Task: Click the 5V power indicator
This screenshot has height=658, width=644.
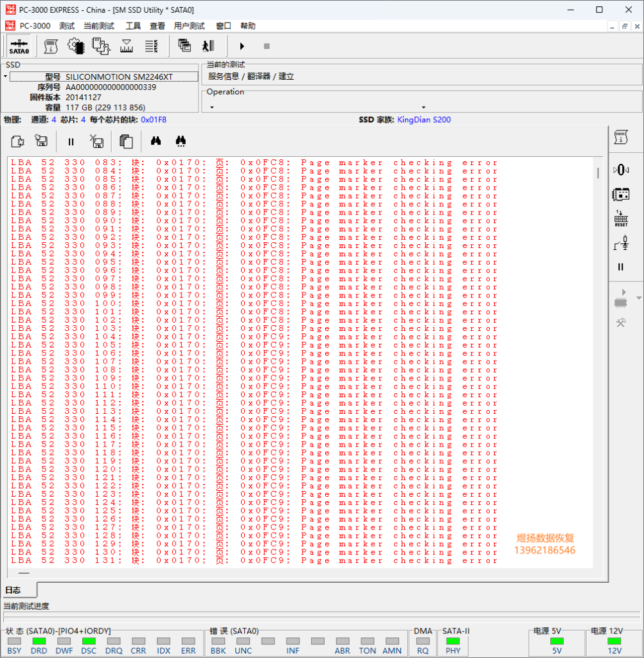Action: tap(557, 641)
